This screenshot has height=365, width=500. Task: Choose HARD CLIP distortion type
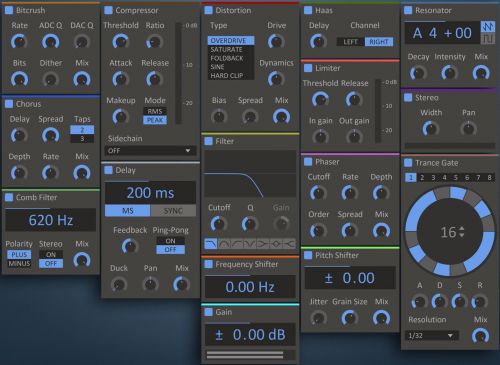[231, 75]
